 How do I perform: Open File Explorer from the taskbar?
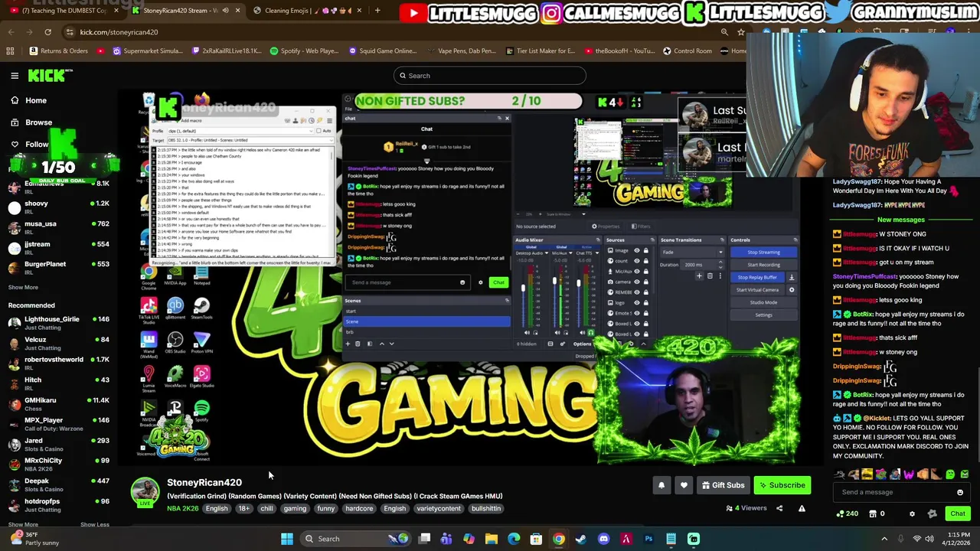[x=492, y=539]
